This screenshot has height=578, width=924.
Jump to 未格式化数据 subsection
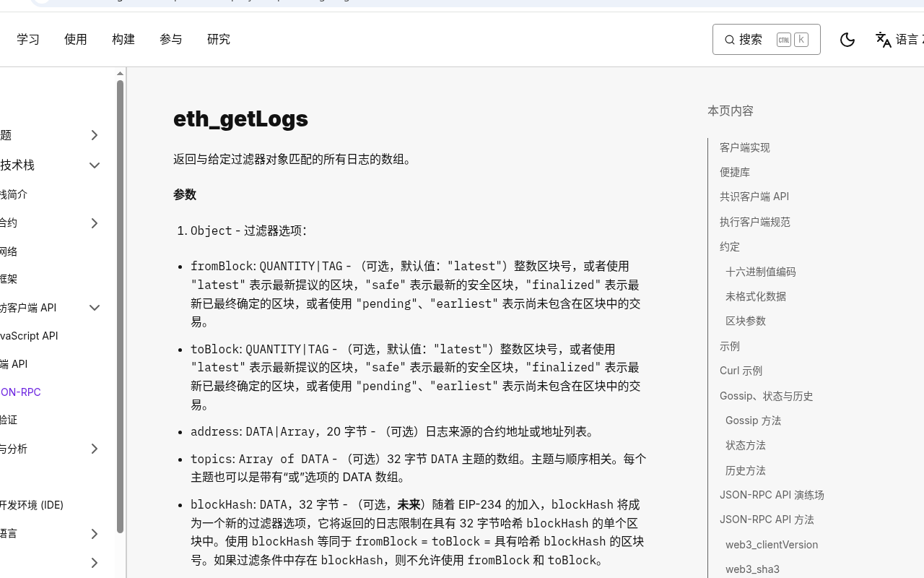756,296
